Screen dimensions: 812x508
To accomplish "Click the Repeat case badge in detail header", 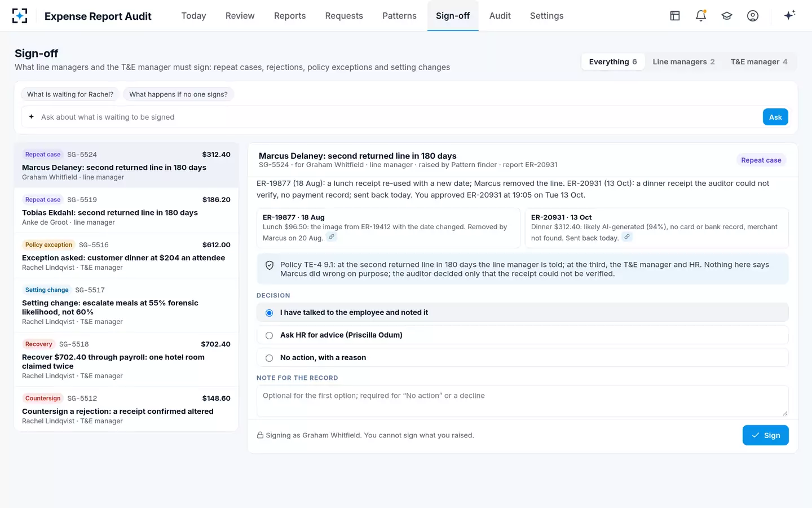I will click(x=761, y=160).
